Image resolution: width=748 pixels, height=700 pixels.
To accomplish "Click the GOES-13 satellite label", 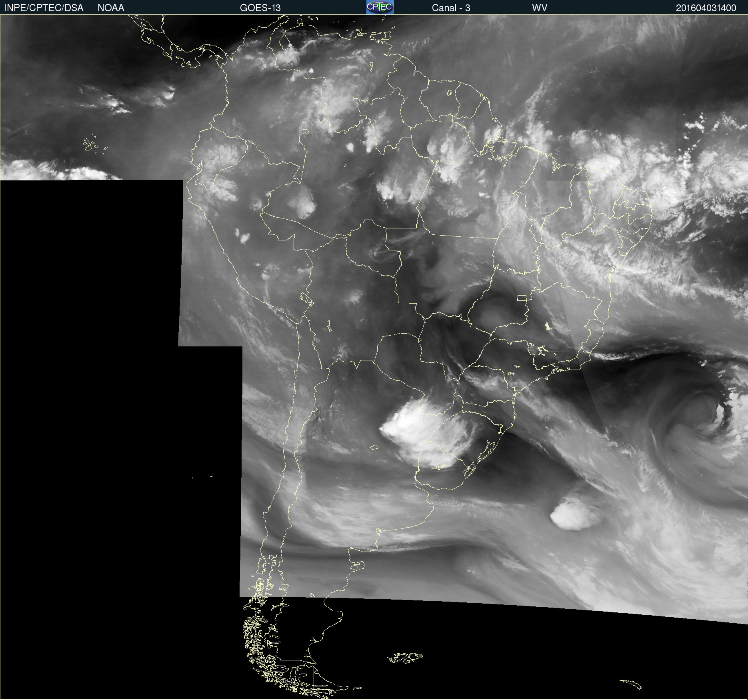I will (260, 8).
